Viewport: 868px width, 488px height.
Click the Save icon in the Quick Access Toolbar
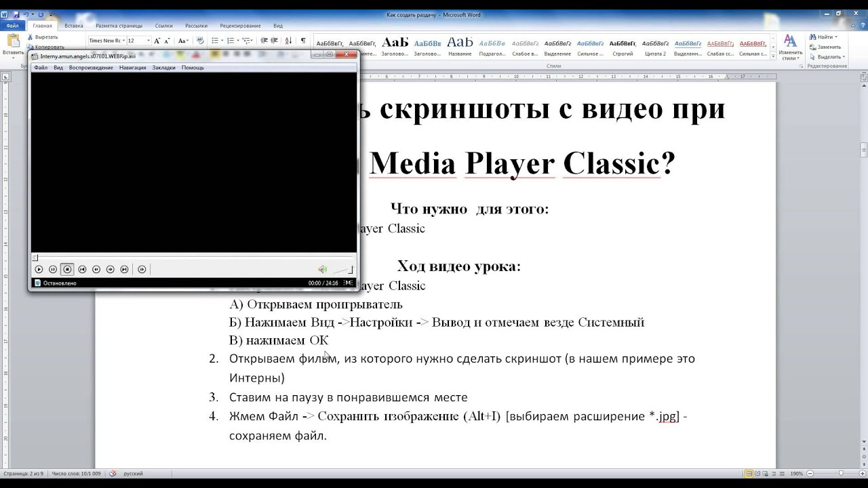coord(16,14)
